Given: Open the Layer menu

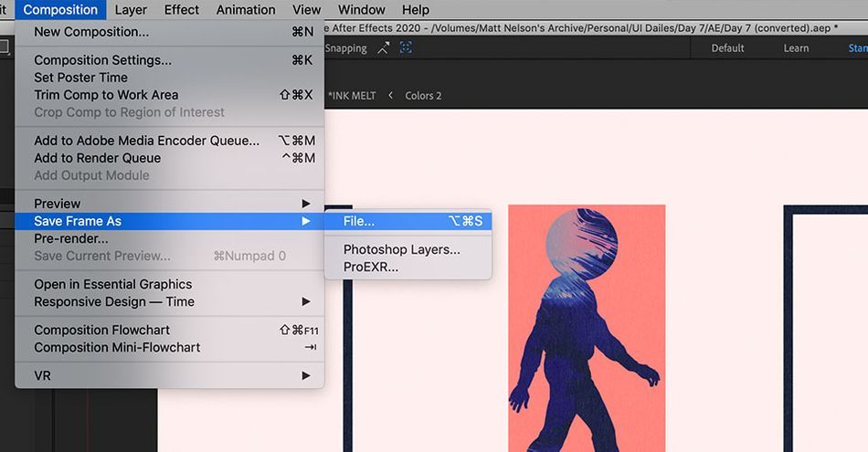Looking at the screenshot, I should coord(131,9).
